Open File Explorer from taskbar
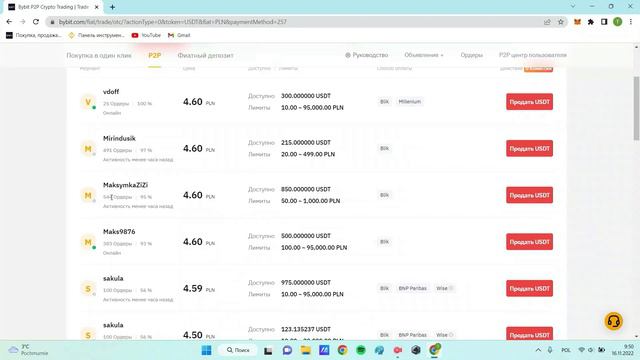Viewport: 640px width, 360px height. (305, 350)
